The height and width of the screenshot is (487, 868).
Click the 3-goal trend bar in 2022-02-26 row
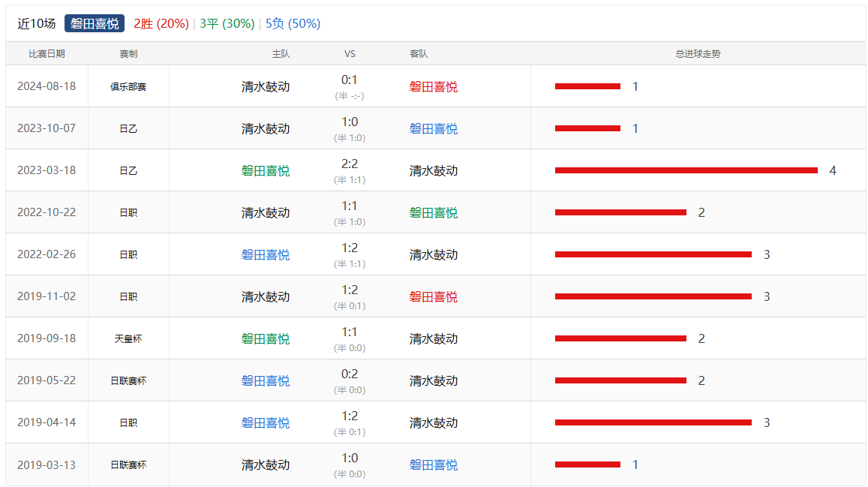pos(653,254)
